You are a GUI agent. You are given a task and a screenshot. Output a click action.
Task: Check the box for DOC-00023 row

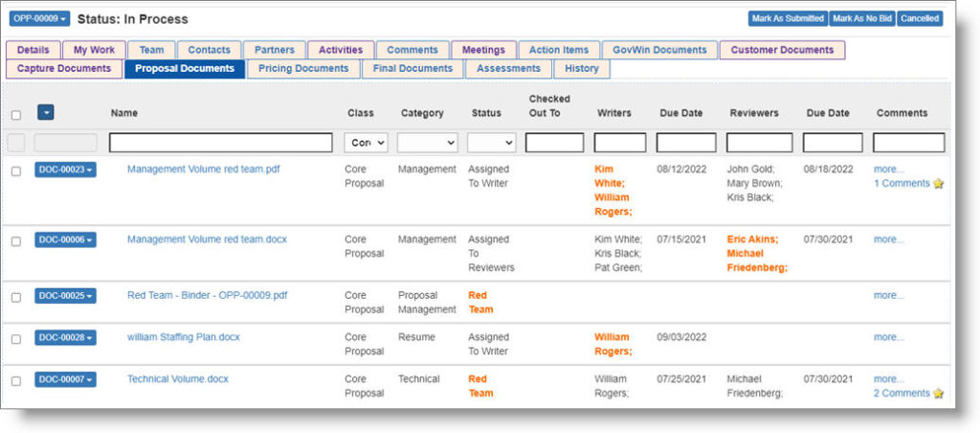click(x=16, y=171)
